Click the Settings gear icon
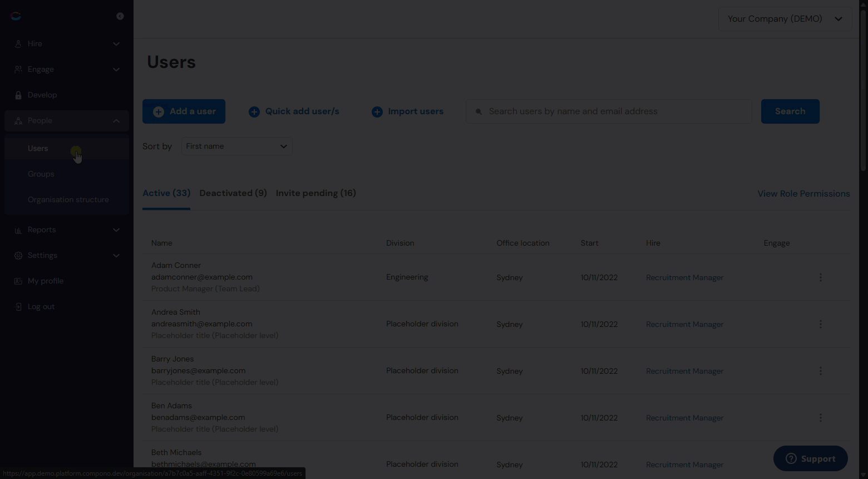This screenshot has height=479, width=868. [18, 255]
